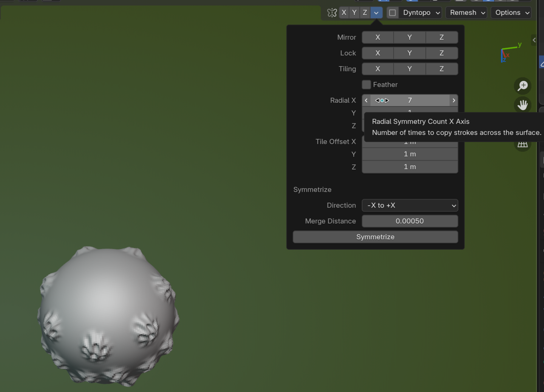544x392 pixels.
Task: Toggle X symmetry in the header bar
Action: tap(344, 13)
